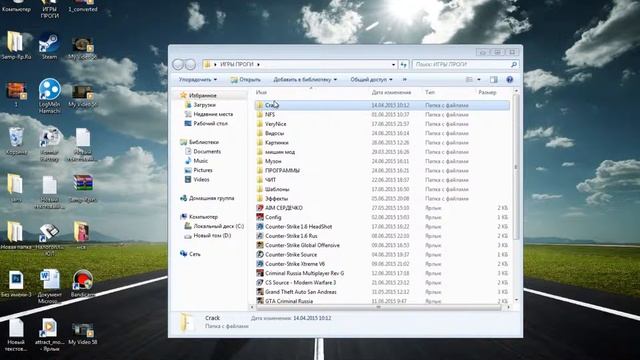Click the refresh button beside address bar
Screen dimensions: 640x360
[x=404, y=64]
